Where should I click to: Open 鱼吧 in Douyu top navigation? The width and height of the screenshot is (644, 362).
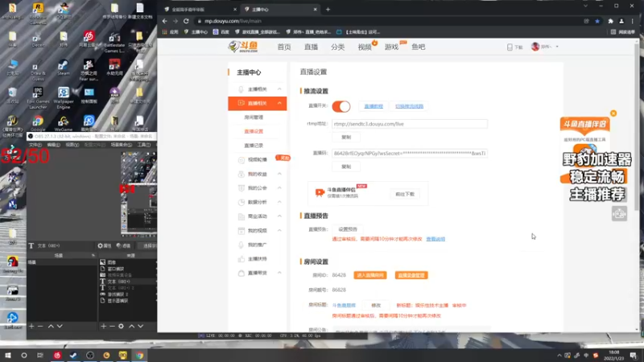418,47
